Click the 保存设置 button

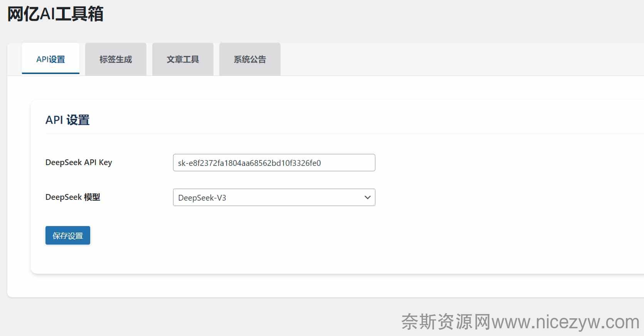(68, 235)
